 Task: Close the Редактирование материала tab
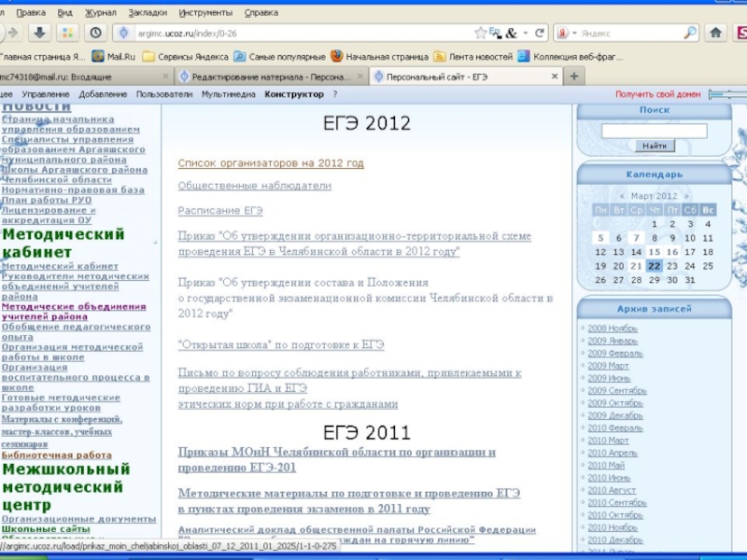[x=360, y=77]
